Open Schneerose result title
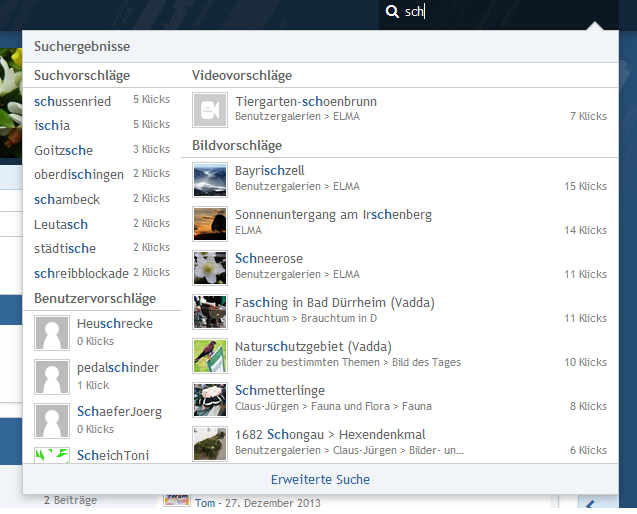 tap(269, 258)
